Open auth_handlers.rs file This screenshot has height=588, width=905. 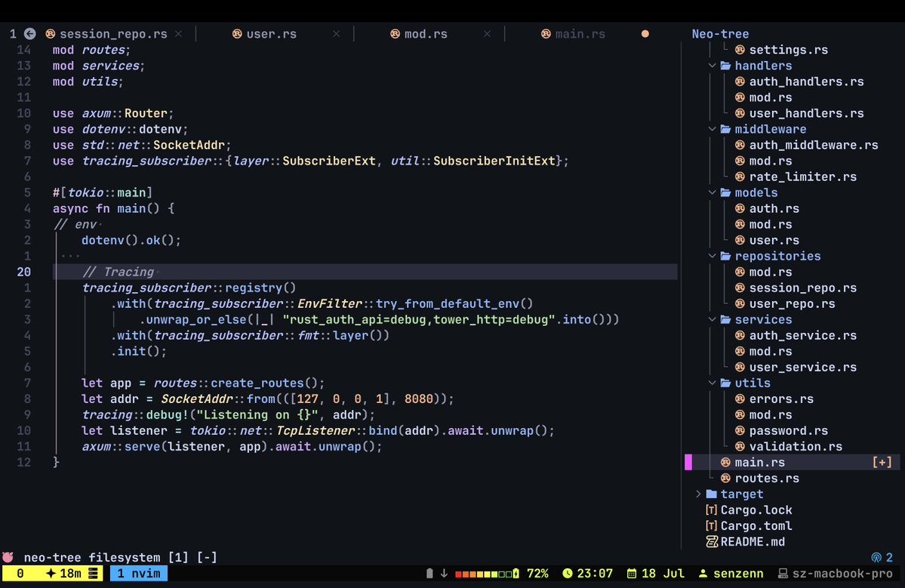click(x=806, y=82)
